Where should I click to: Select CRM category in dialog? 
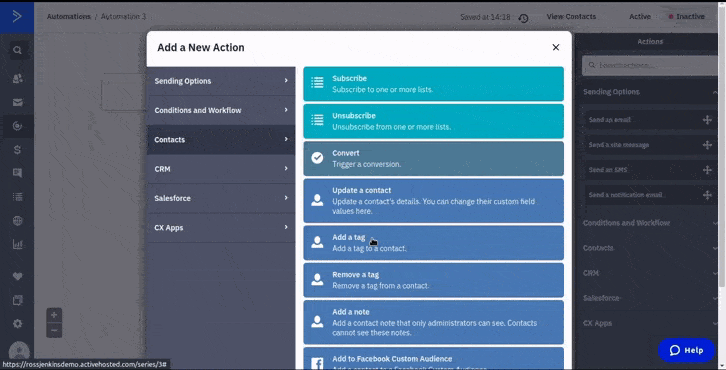point(221,169)
